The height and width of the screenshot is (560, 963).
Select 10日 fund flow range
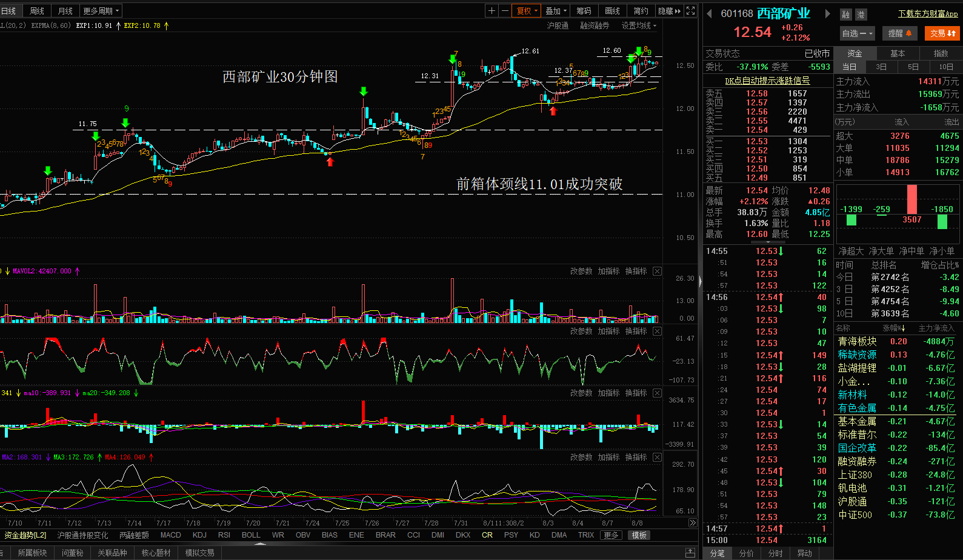pyautogui.click(x=946, y=67)
